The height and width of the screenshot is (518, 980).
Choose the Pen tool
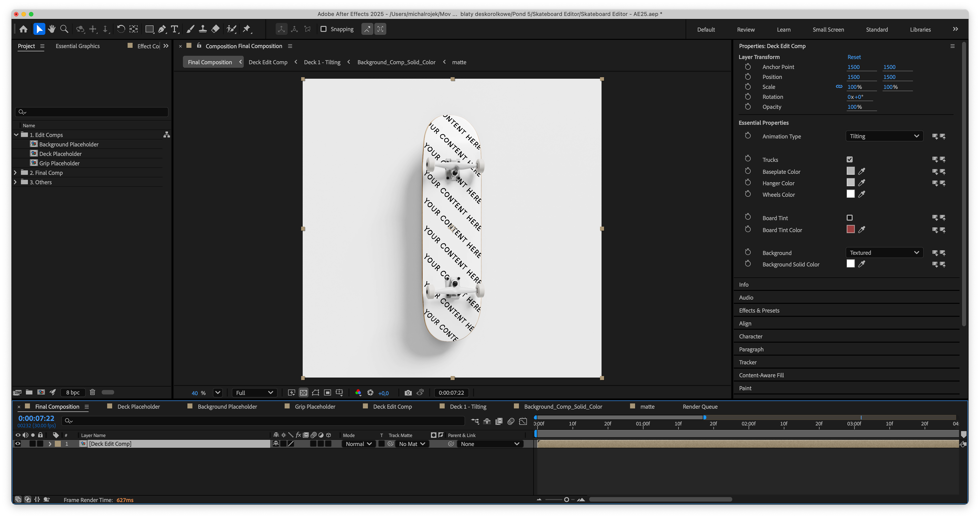(162, 29)
